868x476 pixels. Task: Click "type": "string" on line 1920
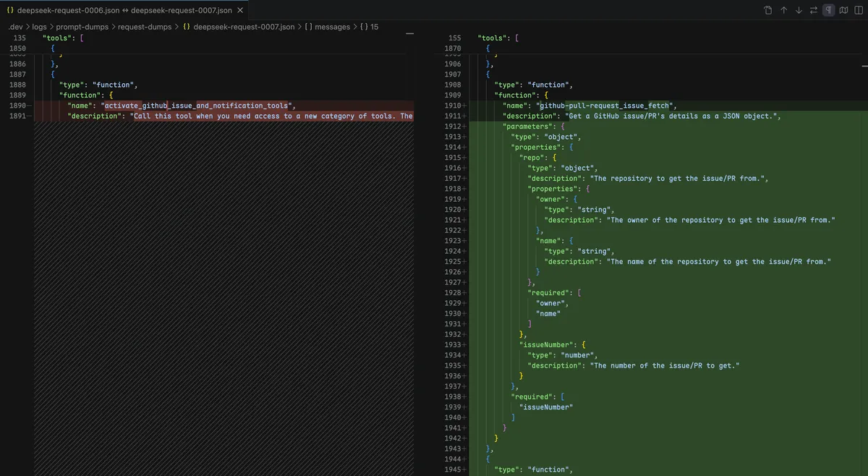point(579,210)
